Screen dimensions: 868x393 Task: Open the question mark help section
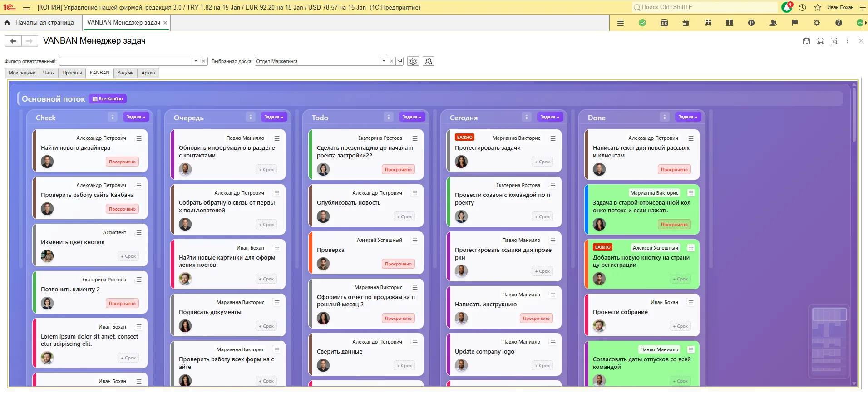click(838, 23)
